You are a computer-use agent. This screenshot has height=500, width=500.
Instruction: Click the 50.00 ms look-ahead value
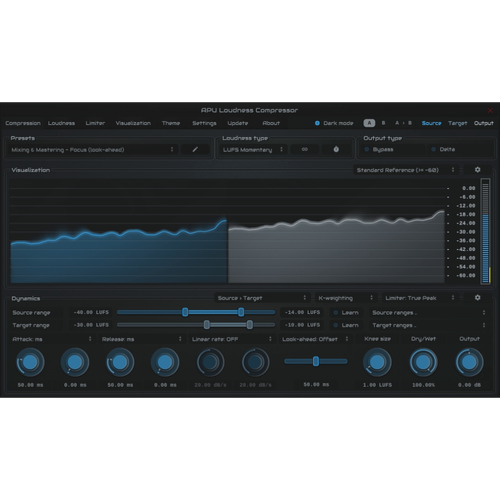coord(316,384)
